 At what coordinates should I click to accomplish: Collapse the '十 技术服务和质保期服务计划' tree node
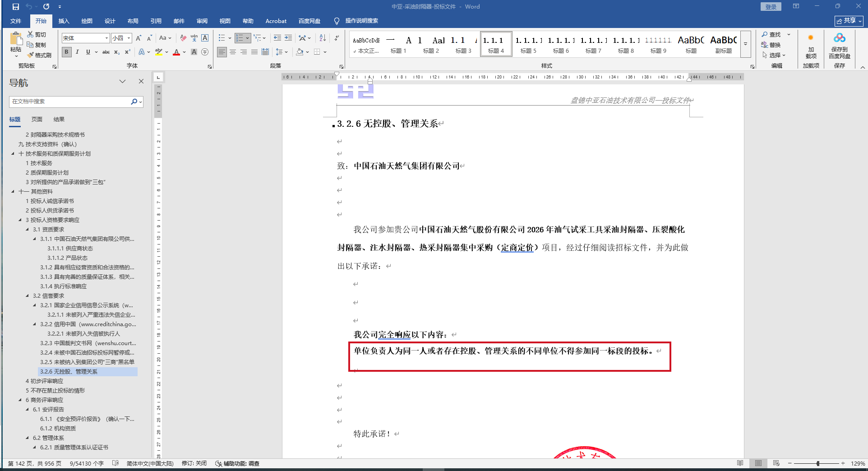(x=13, y=154)
